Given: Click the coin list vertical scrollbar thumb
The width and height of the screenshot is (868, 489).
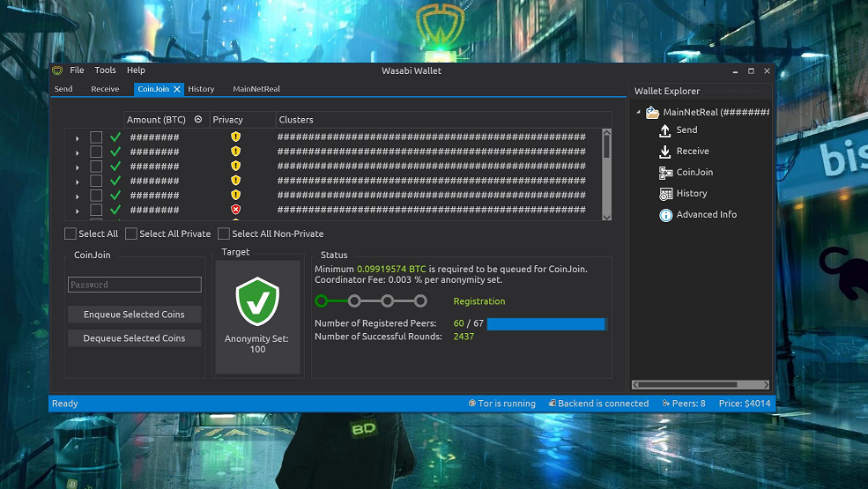Looking at the screenshot, I should 606,147.
